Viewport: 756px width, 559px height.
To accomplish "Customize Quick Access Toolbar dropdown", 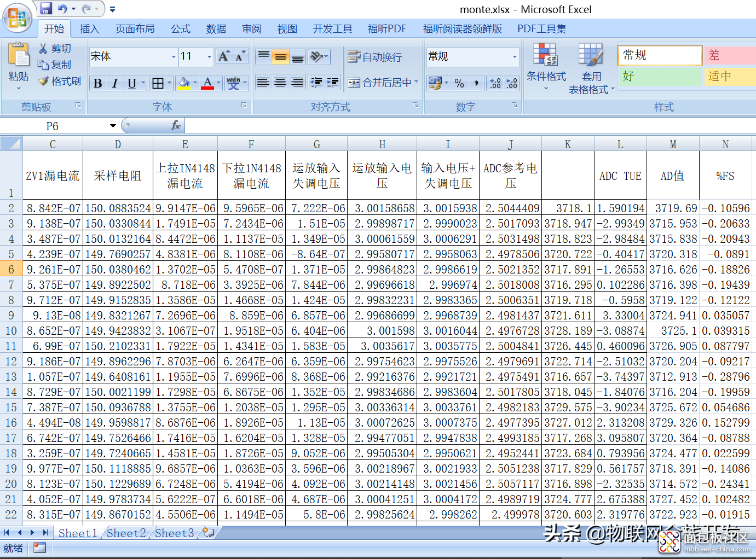I will point(112,9).
